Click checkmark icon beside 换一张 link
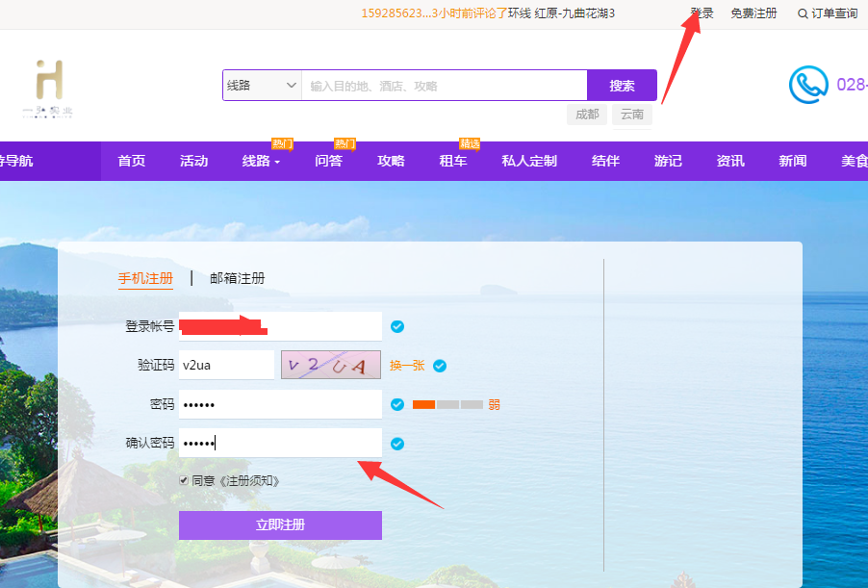 [440, 366]
